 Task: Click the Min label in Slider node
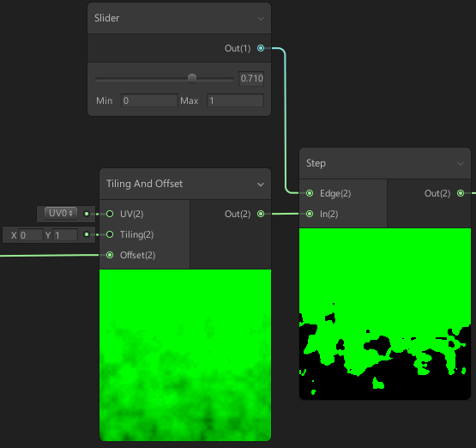[x=104, y=100]
